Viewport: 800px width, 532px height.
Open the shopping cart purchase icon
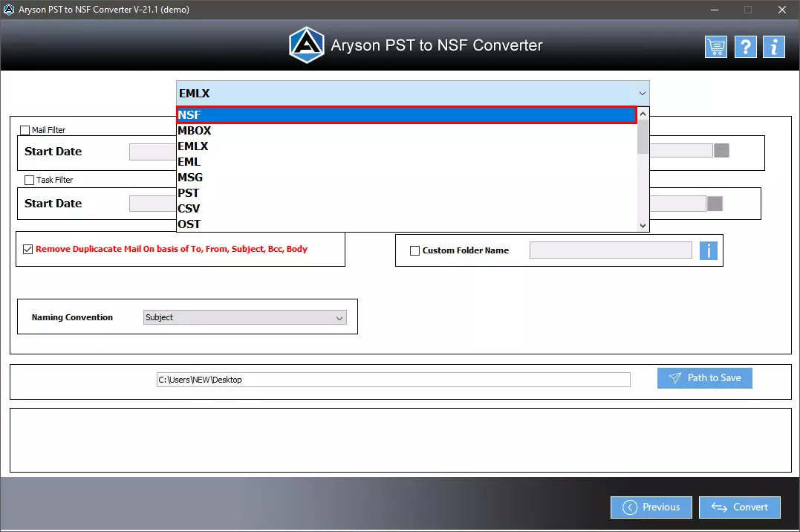716,47
